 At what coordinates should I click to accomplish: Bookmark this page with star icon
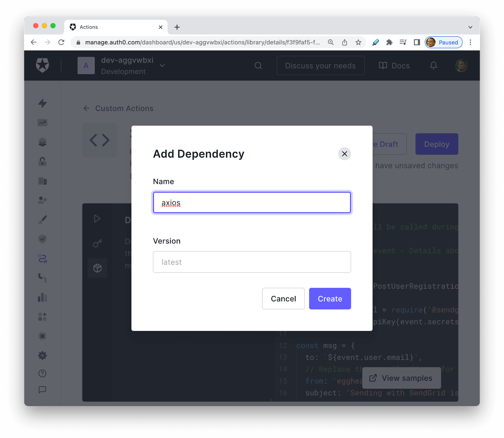pyautogui.click(x=358, y=42)
